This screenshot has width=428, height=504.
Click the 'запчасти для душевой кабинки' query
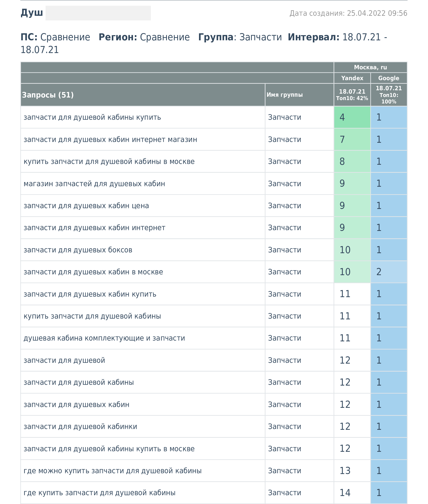coord(80,427)
